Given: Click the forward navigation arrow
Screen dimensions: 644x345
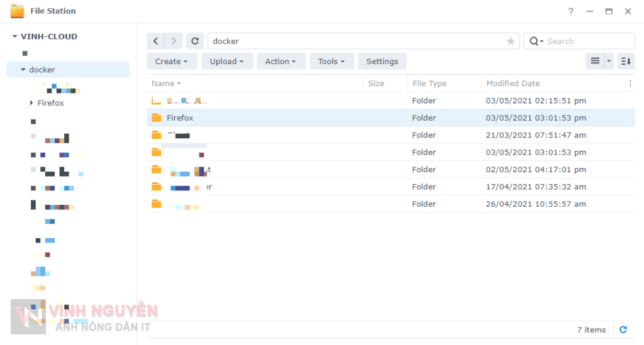Looking at the screenshot, I should pyautogui.click(x=174, y=41).
